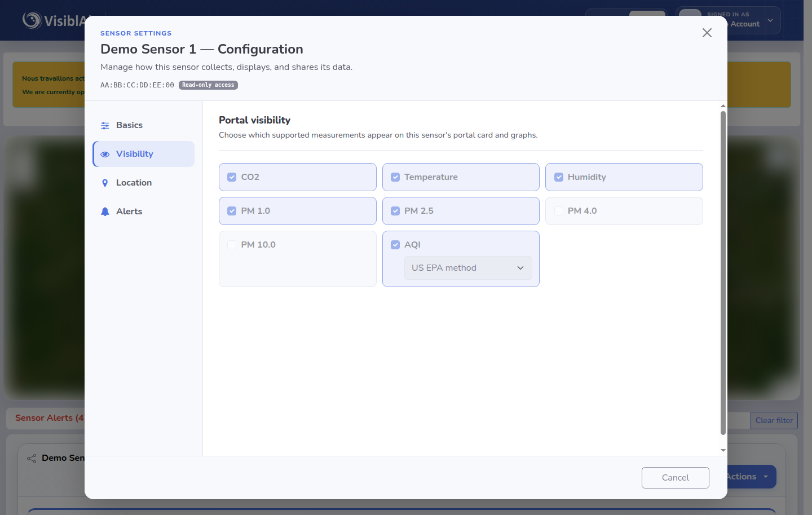Toggle the PM 2.5 checkbox
This screenshot has height=515, width=812.
[395, 211]
